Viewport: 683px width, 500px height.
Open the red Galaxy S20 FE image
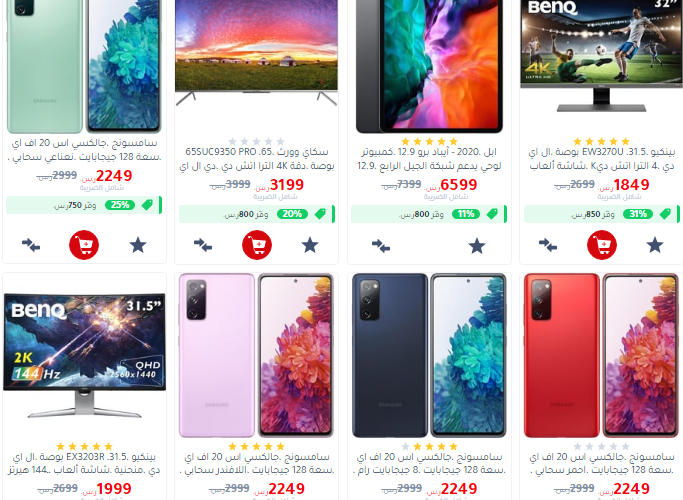pyautogui.click(x=601, y=355)
